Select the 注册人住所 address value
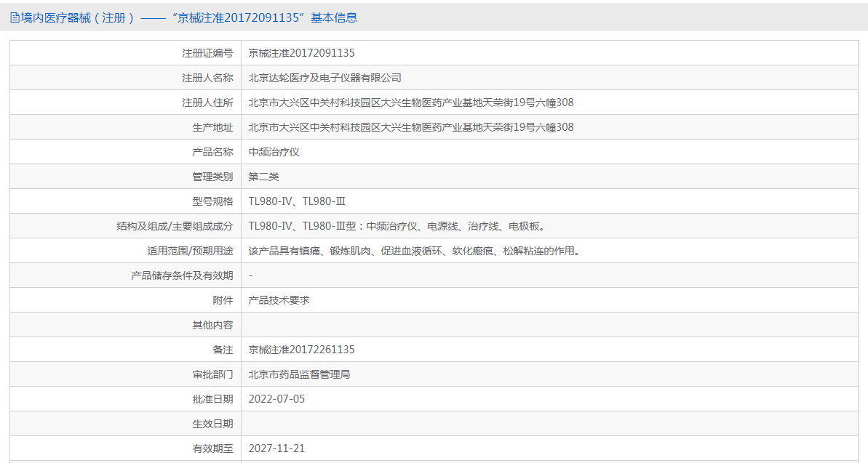This screenshot has width=868, height=463. (x=411, y=102)
